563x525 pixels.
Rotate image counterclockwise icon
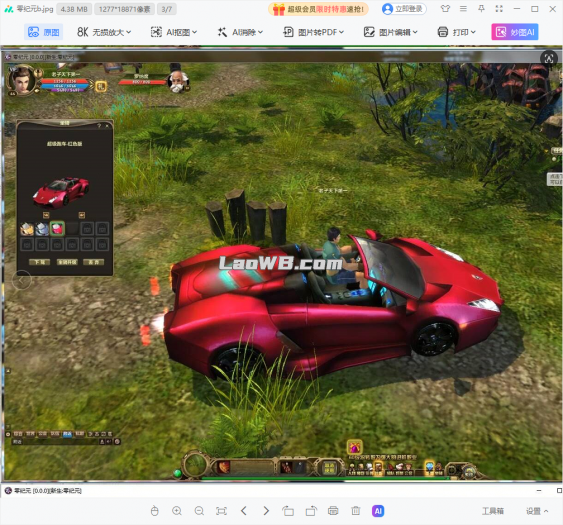[288, 511]
